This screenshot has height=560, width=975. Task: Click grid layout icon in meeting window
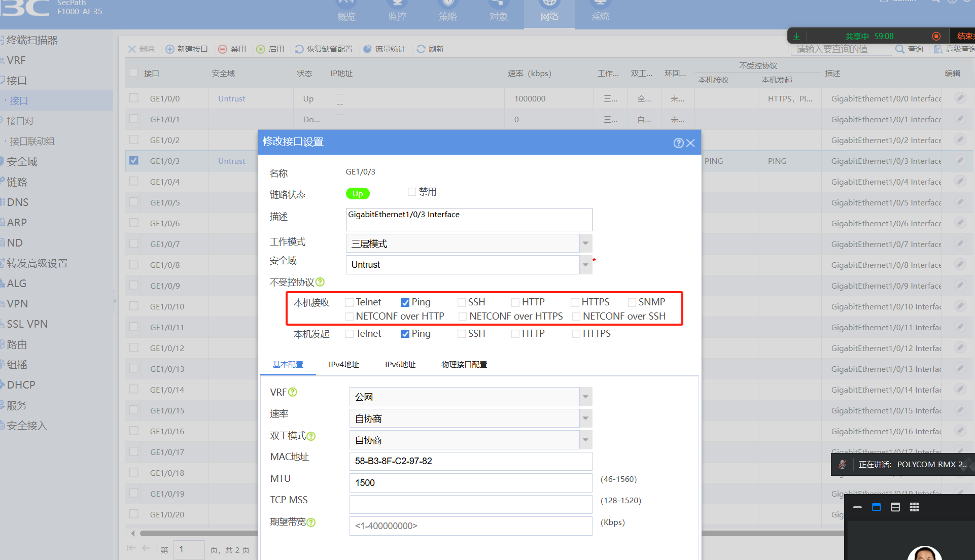(x=914, y=507)
